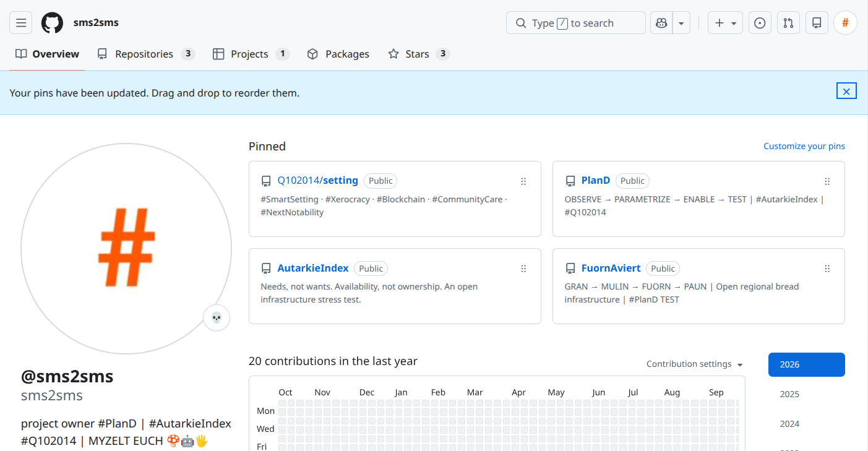Switch to the Stars tab
868x451 pixels.
pos(418,54)
